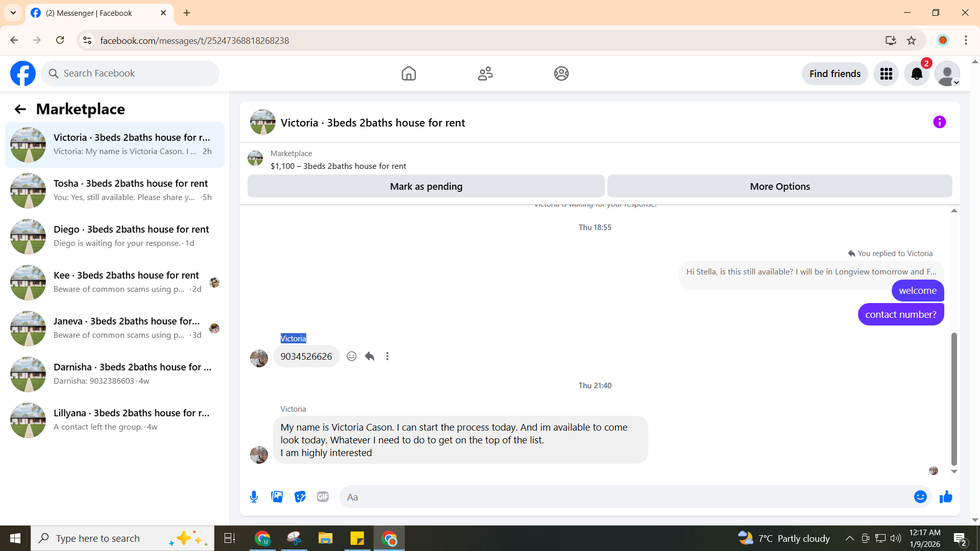Click the $1,100 listing title link
The image size is (980, 551).
(338, 166)
